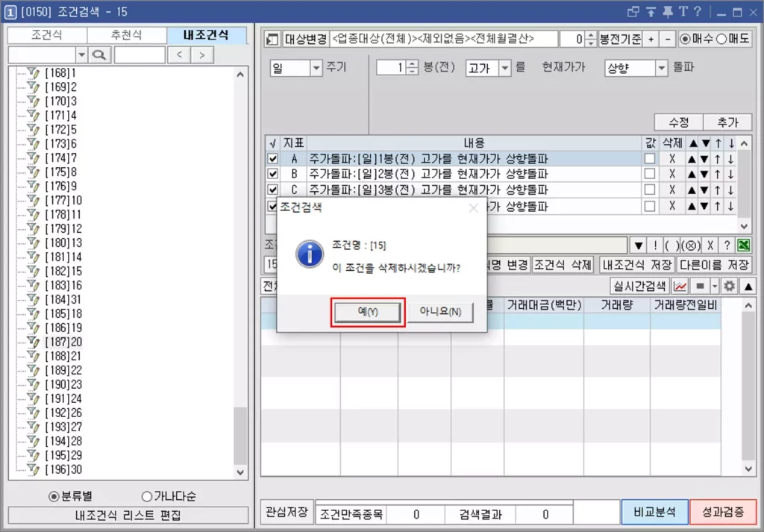Select tree item [182]15

tap(63, 271)
